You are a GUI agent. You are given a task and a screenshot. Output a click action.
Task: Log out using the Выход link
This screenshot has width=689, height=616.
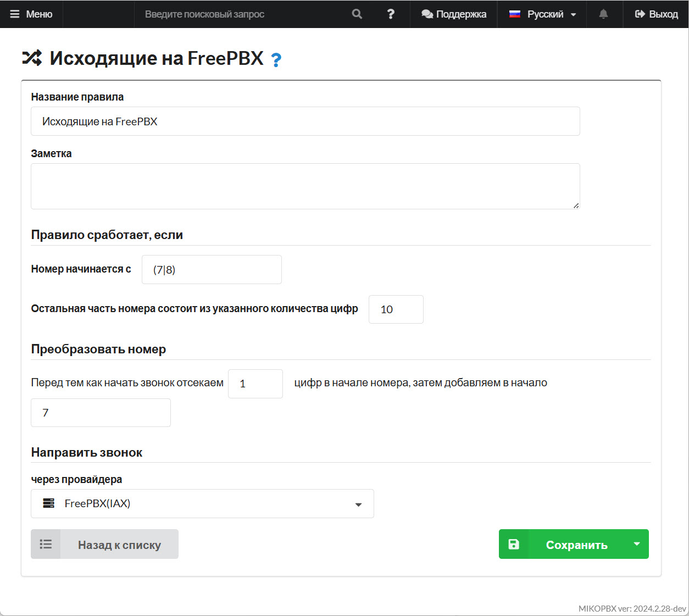tap(656, 14)
